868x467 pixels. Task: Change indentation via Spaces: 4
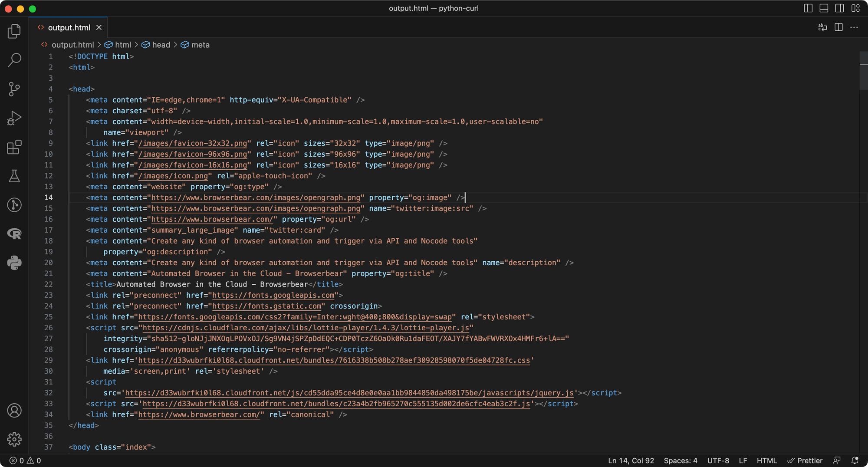681,460
